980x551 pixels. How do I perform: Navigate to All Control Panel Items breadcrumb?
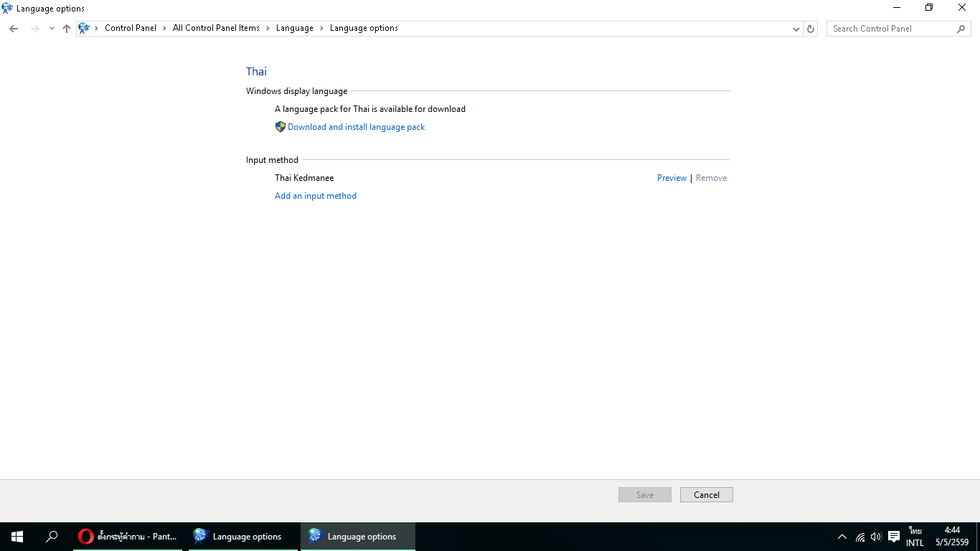coord(216,29)
